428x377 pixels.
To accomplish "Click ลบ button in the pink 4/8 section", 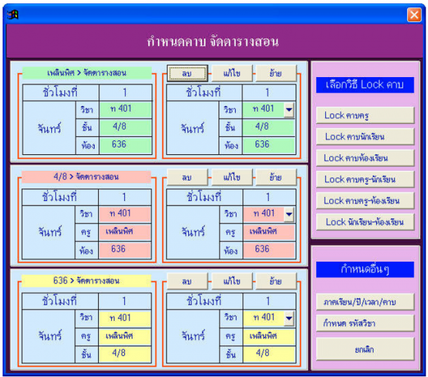I will (187, 177).
